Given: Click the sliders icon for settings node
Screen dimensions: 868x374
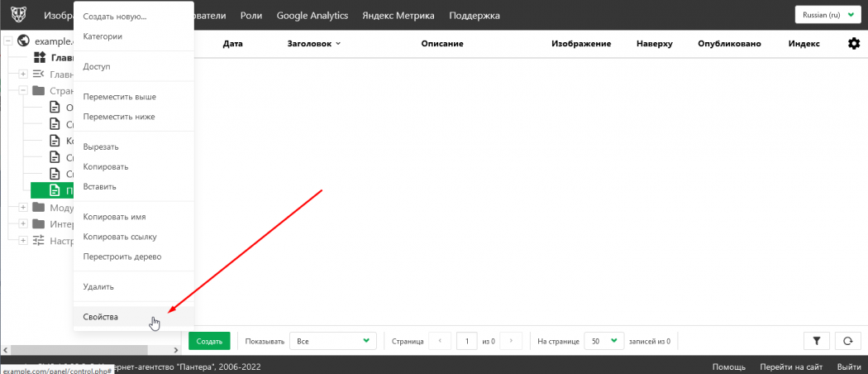Looking at the screenshot, I should point(39,240).
